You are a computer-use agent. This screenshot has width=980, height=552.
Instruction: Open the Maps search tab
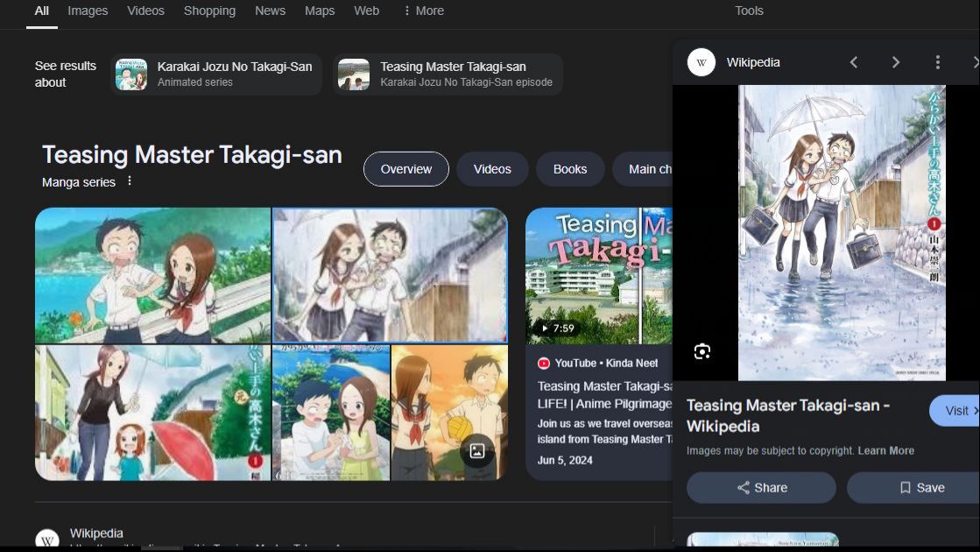(x=320, y=11)
